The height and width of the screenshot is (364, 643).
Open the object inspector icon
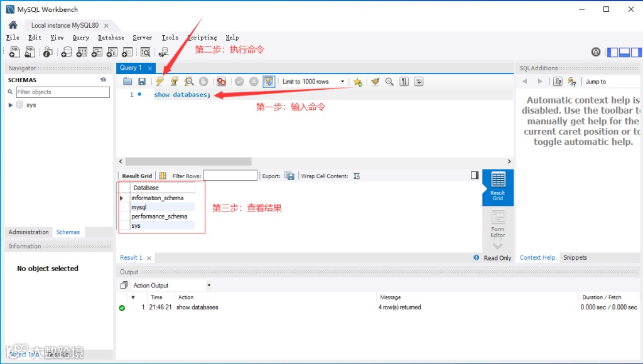(48, 52)
